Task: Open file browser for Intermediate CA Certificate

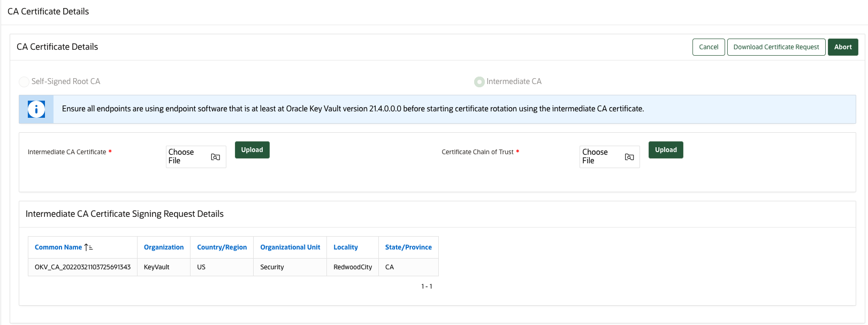Action: click(215, 156)
